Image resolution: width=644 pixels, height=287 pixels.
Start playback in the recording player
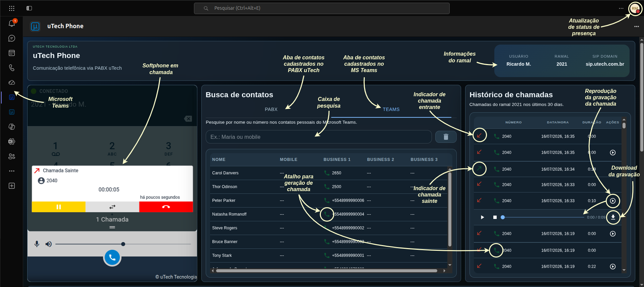click(x=482, y=217)
